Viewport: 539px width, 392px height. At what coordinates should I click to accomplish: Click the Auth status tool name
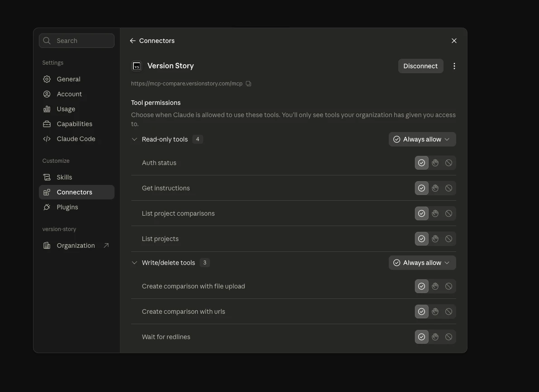click(x=159, y=163)
